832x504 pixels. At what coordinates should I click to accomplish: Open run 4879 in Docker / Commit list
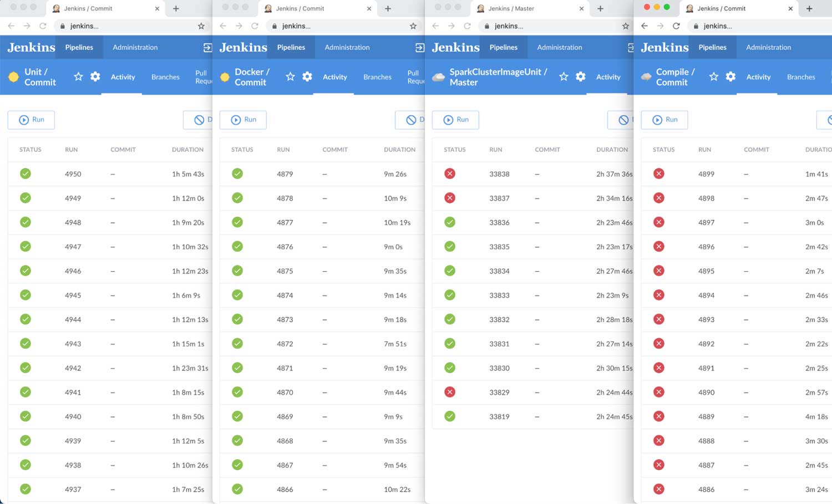pyautogui.click(x=285, y=174)
